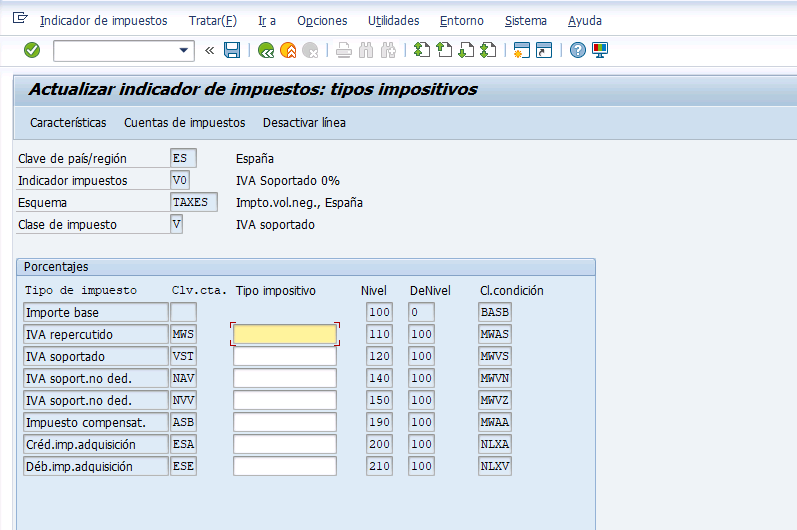
Task: Open the Opciones menu
Action: point(322,21)
